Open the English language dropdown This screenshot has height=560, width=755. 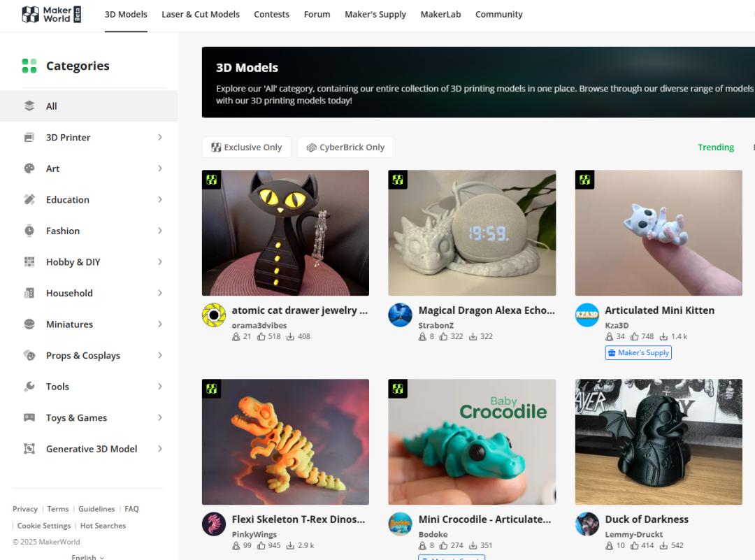(x=87, y=557)
